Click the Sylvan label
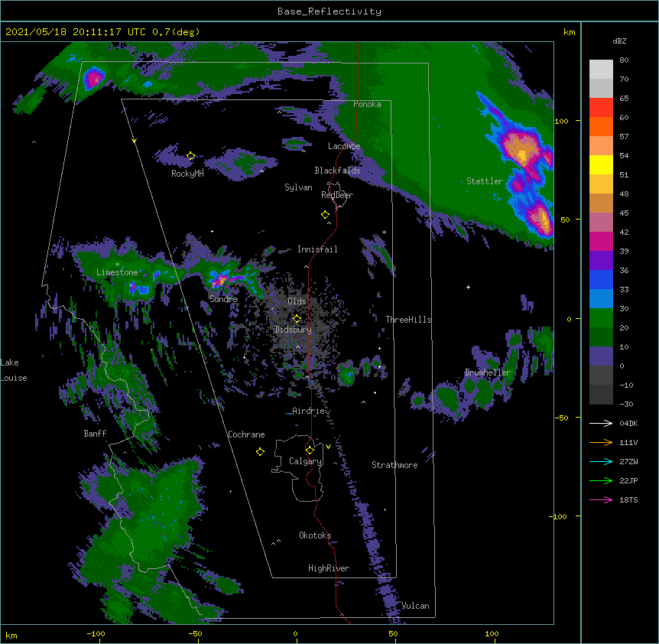Screen dimensions: 659x644 [298, 187]
